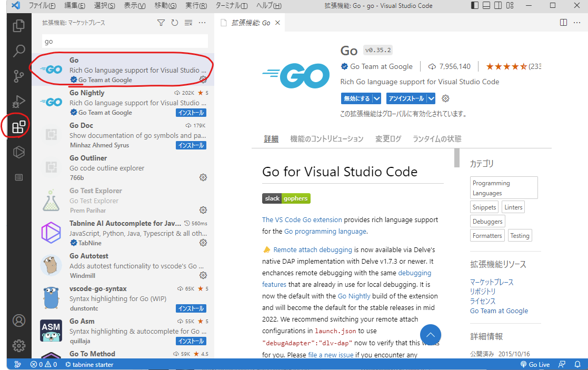Open remote window indicator in status bar

(x=17, y=364)
